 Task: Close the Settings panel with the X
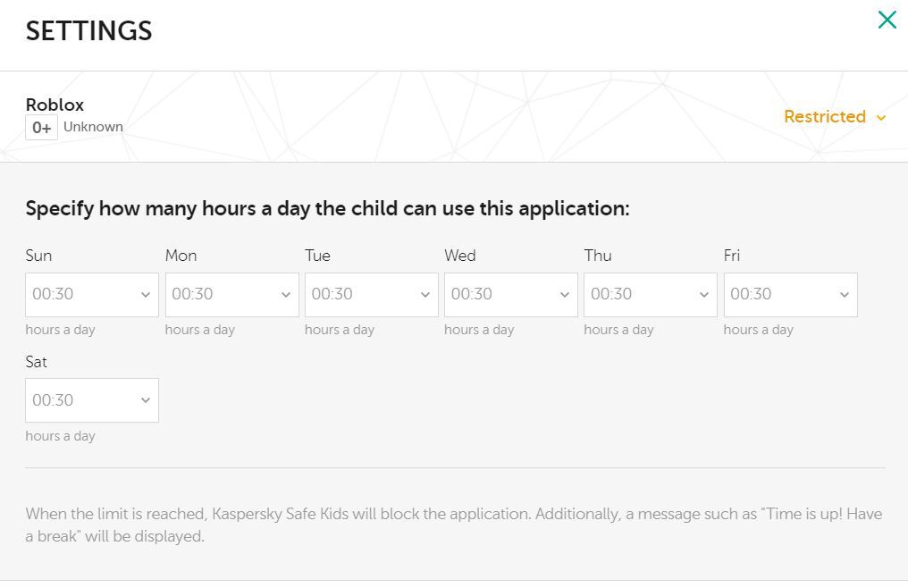tap(887, 20)
